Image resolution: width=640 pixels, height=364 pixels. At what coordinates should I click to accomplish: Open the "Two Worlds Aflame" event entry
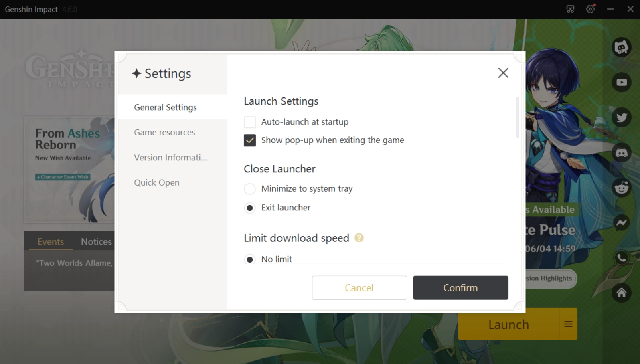[x=74, y=263]
